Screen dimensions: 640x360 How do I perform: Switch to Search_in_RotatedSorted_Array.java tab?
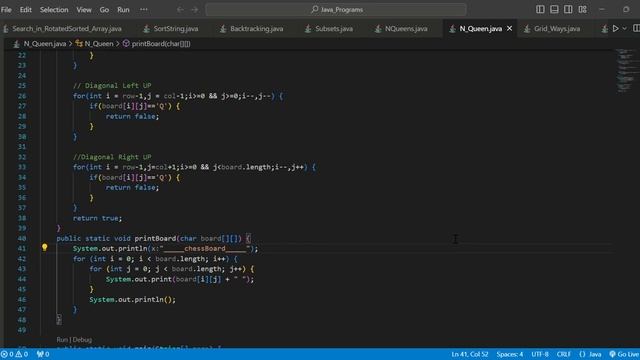pyautogui.click(x=67, y=29)
